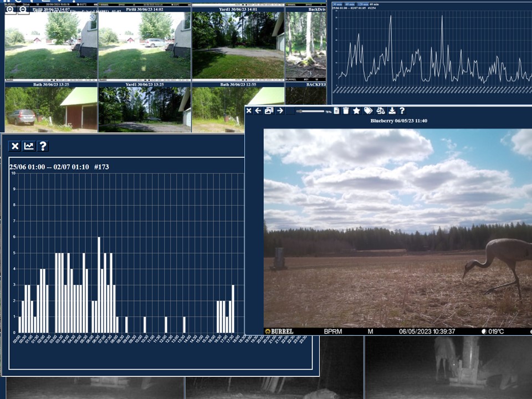The width and height of the screenshot is (532, 399).
Task: Select the 60 min interval button
Action: pyautogui.click(x=350, y=4)
